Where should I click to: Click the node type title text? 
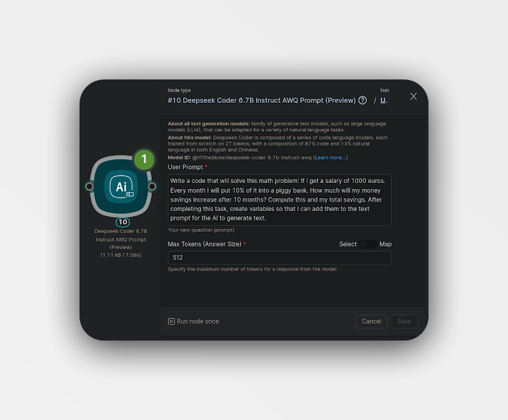pos(261,101)
